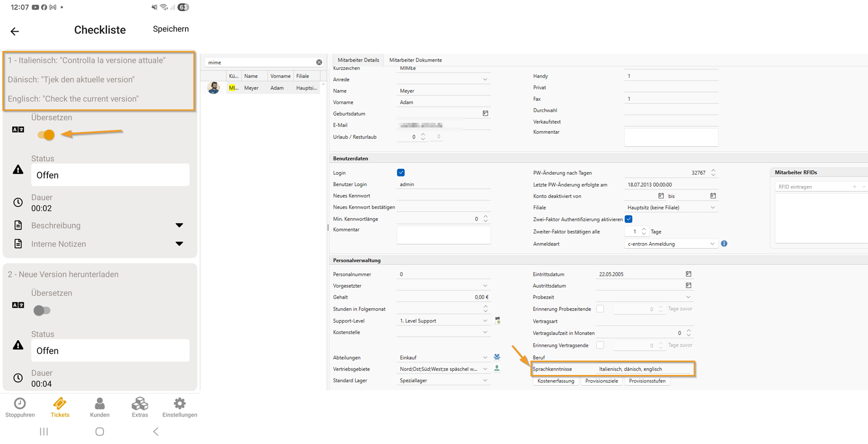Uncheck Zwei-Faktor Authentifizierung aktivieren
The width and height of the screenshot is (868, 444).
[x=629, y=219]
